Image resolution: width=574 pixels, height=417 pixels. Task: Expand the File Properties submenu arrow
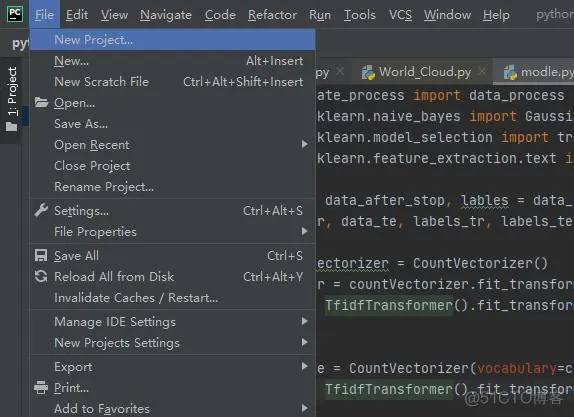305,231
